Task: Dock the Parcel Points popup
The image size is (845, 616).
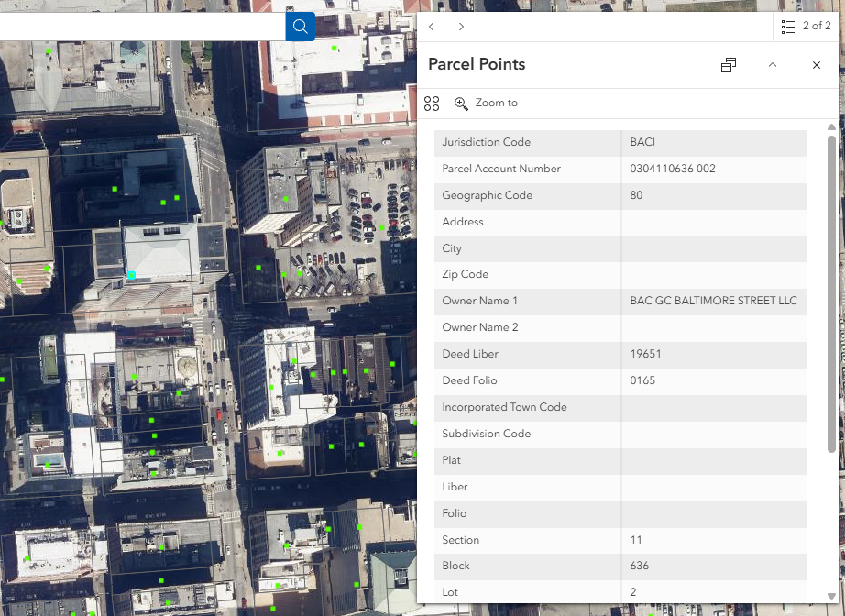Action: [729, 65]
